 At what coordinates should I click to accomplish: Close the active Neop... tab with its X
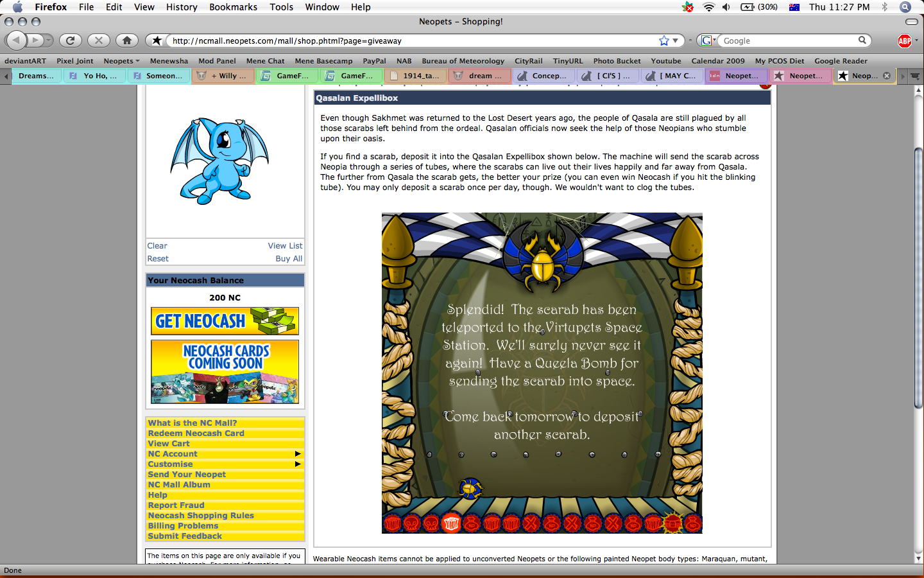(x=887, y=76)
